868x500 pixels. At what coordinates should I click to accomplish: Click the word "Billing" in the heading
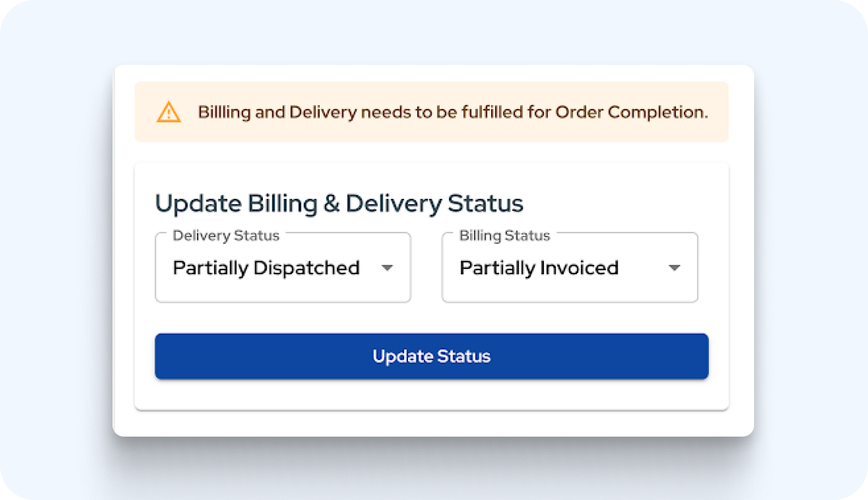tap(283, 203)
